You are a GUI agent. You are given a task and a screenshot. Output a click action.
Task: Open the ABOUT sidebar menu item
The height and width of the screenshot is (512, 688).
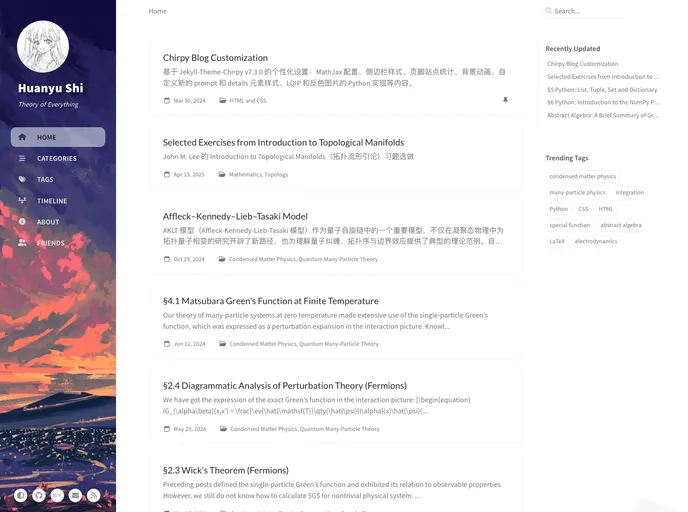58,222
